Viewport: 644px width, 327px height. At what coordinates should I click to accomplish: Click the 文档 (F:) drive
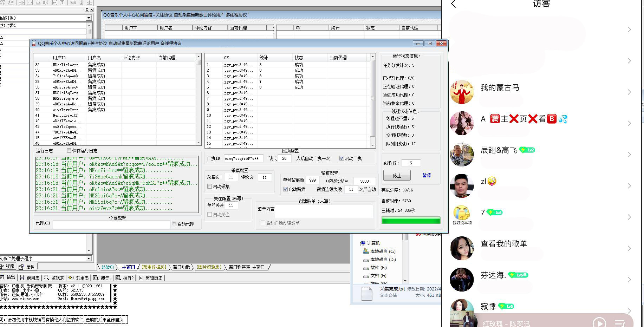coord(375,276)
